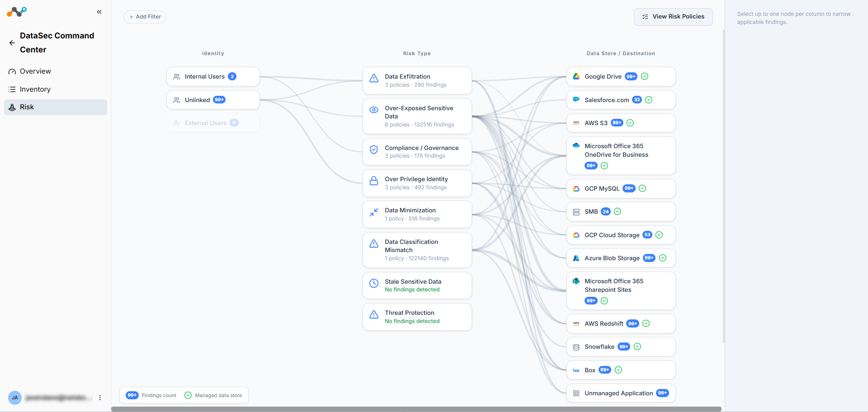Click the Sharepoint Sites logo icon
The height and width of the screenshot is (412, 868).
[x=576, y=281]
